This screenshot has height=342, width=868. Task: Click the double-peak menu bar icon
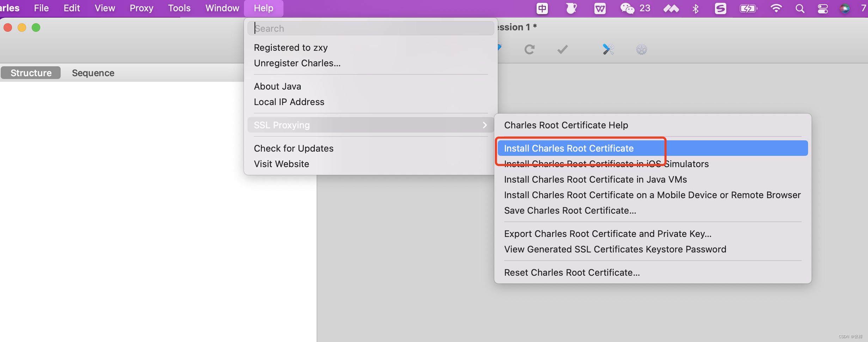pos(671,8)
